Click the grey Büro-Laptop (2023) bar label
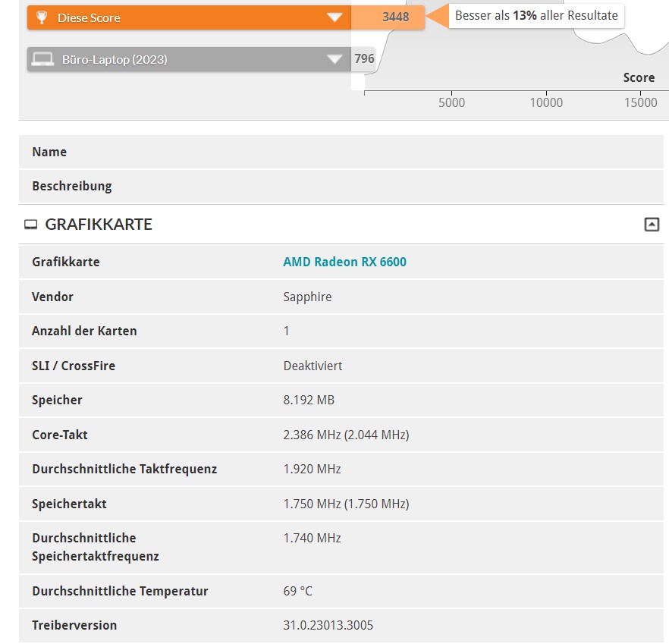This screenshot has height=644, width=669. [115, 59]
